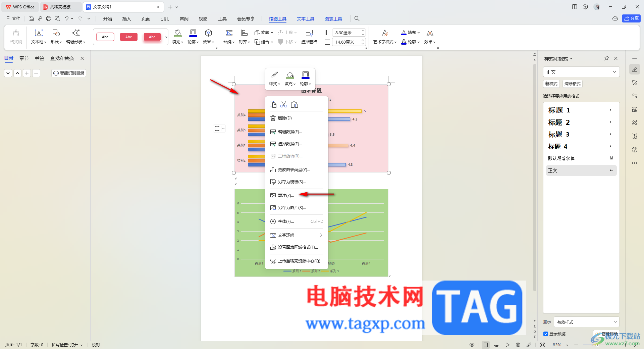Open the Selection Pane
The image size is (644, 349).
[x=309, y=37]
